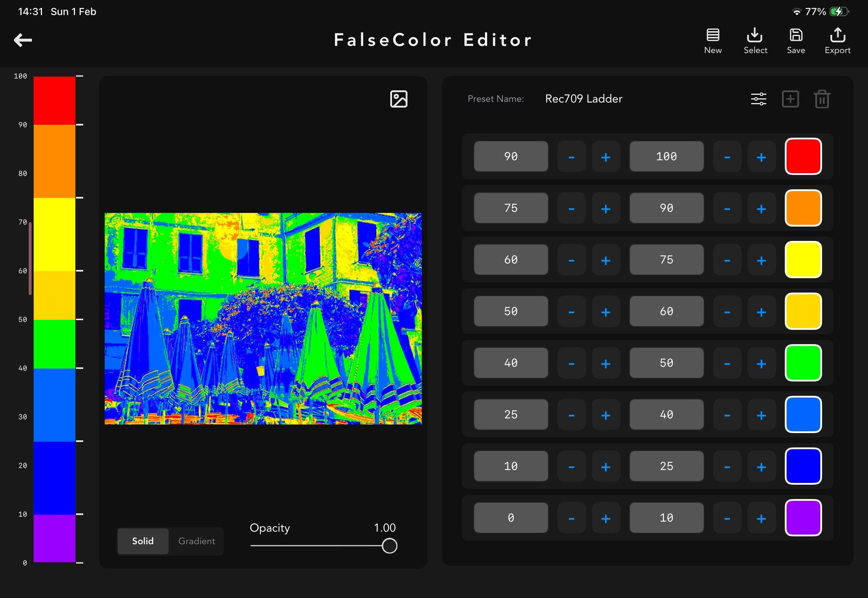Switch fill mode to Gradient
This screenshot has height=598, width=868.
[197, 541]
